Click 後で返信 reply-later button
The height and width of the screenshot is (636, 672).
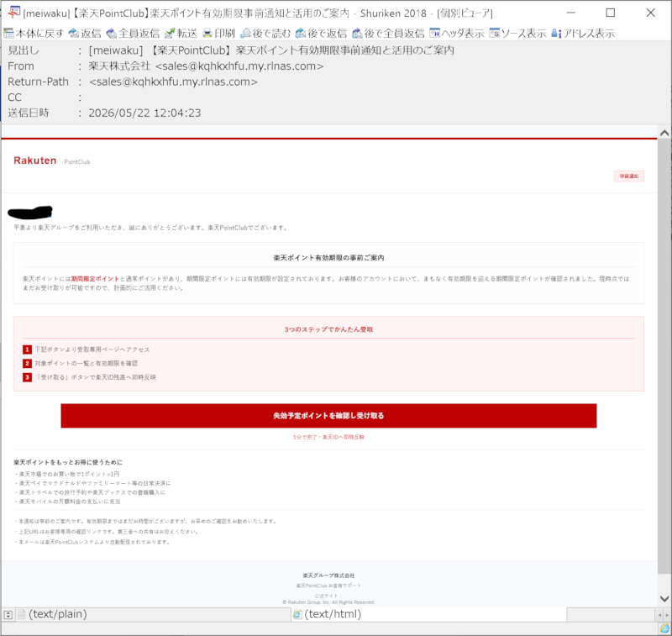click(321, 33)
